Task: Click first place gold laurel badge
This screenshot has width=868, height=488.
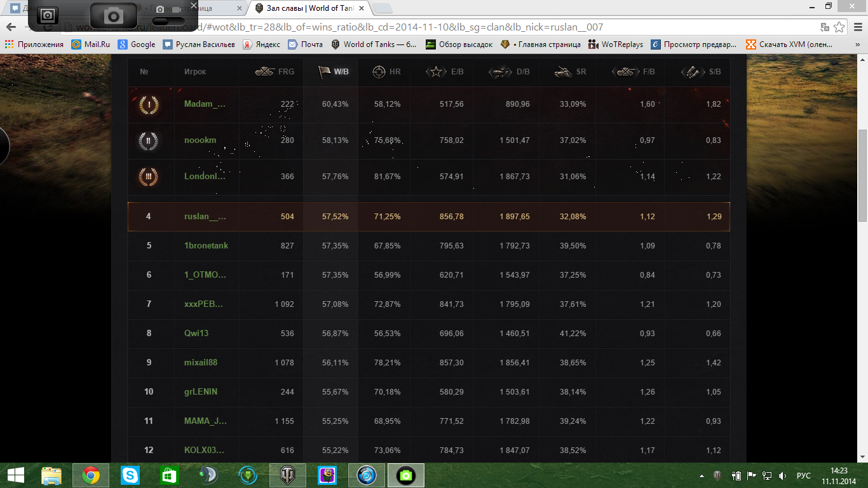Action: [149, 104]
